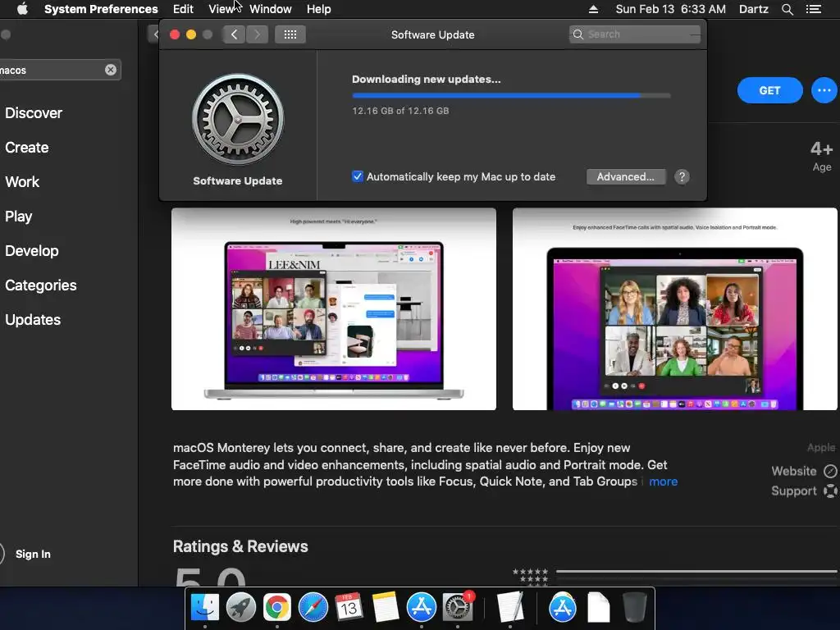Open Notes from the Dock
Viewport: 840px width, 630px height.
[x=386, y=608]
